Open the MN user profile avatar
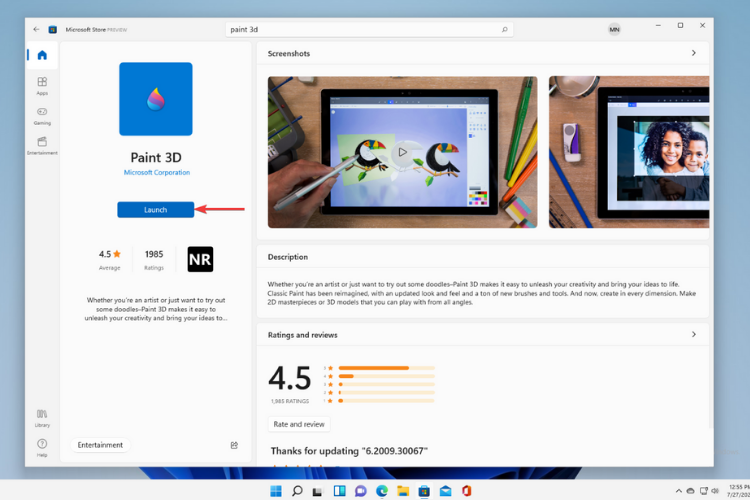The height and width of the screenshot is (500, 750). (x=614, y=29)
